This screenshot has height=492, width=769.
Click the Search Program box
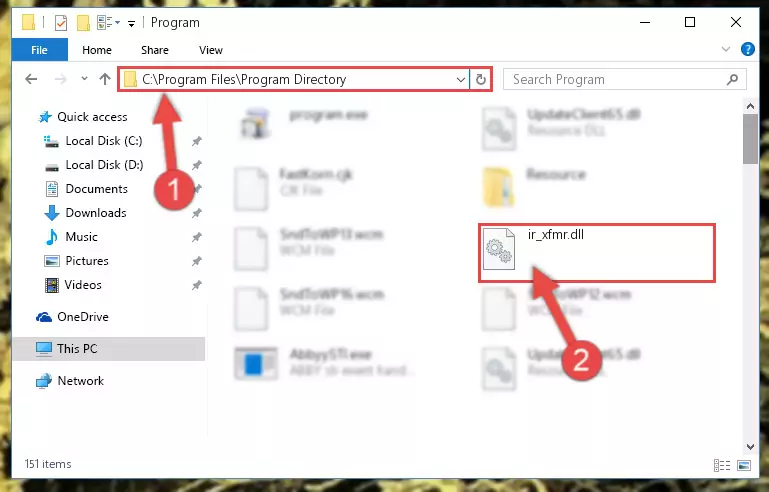coord(624,79)
